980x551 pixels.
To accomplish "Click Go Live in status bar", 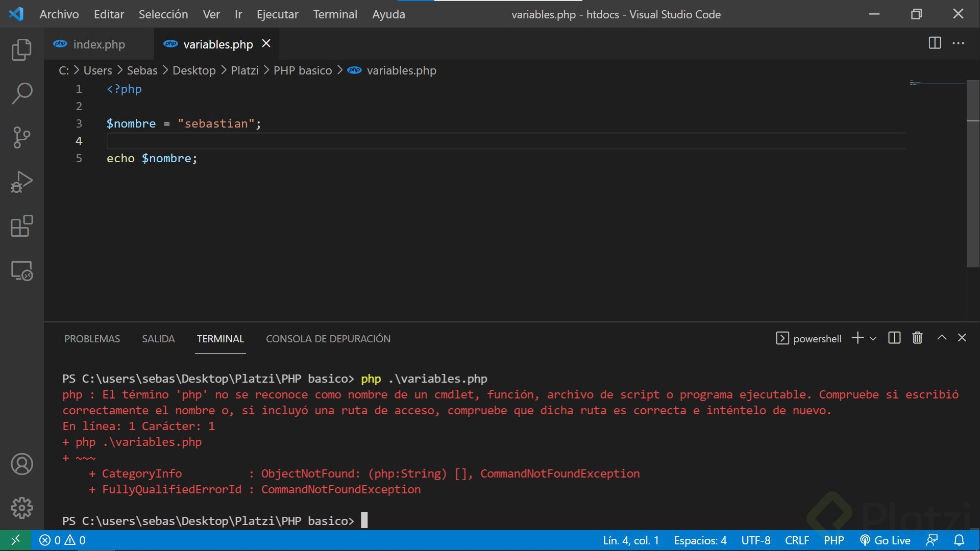I will coord(886,540).
